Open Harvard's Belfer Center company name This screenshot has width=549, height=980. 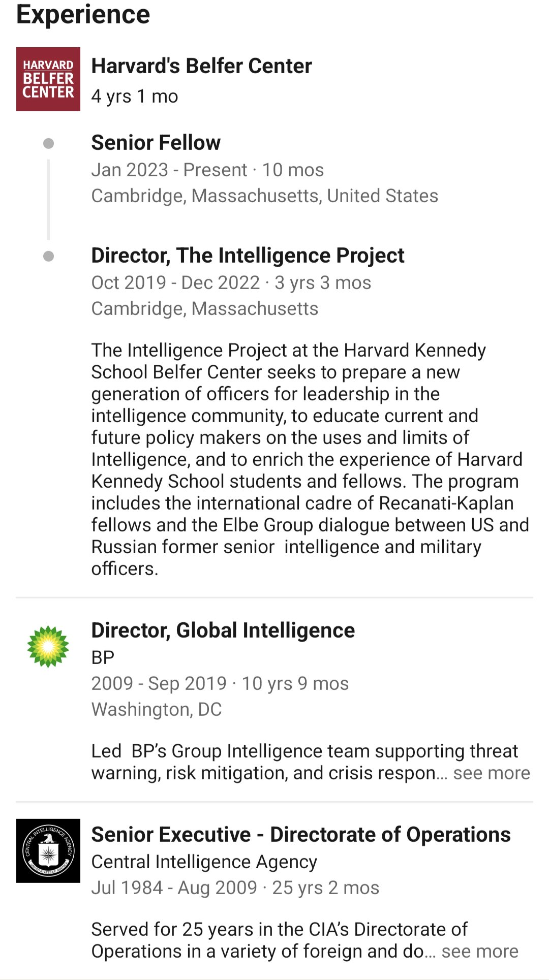pyautogui.click(x=201, y=66)
